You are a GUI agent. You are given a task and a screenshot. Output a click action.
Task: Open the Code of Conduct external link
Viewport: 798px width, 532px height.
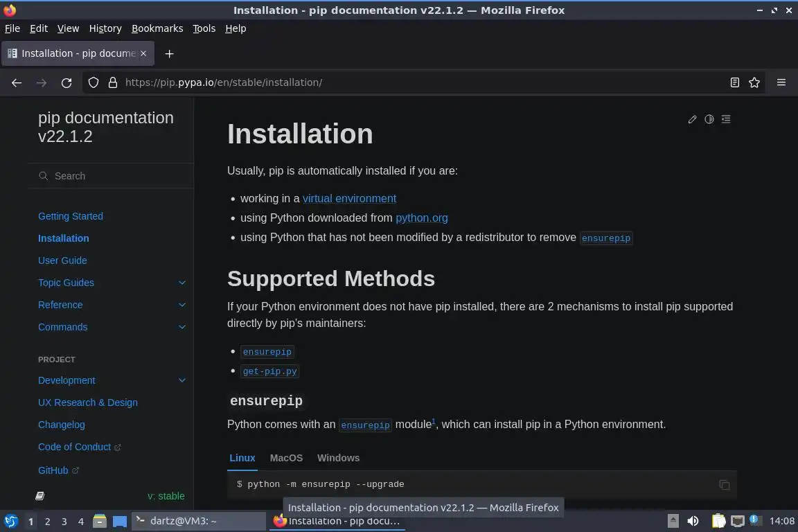tap(80, 447)
